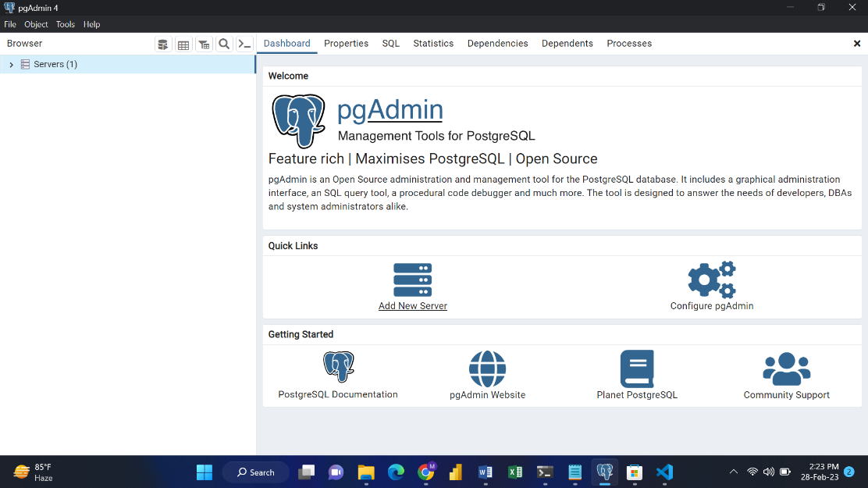868x488 pixels.
Task: Open the Terminal from the taskbar
Action: click(546, 472)
